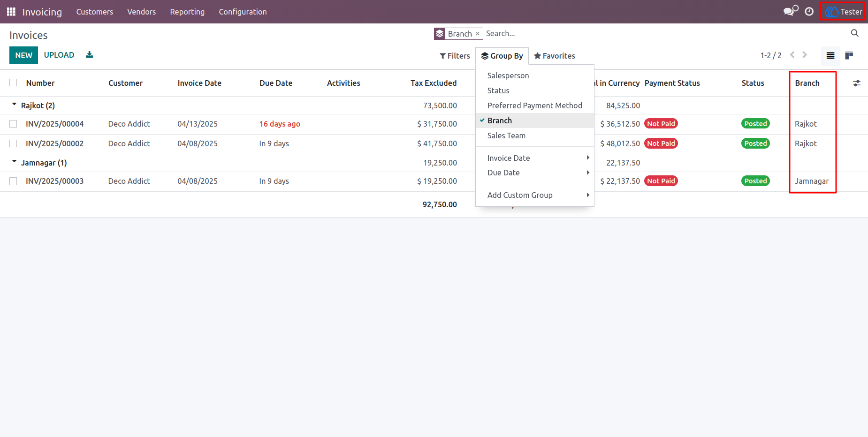Open the activities clock icon
868x437 pixels.
(x=809, y=12)
